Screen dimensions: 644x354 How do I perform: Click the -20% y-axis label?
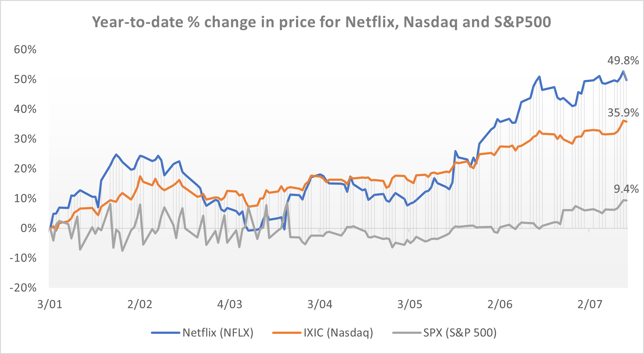(23, 288)
